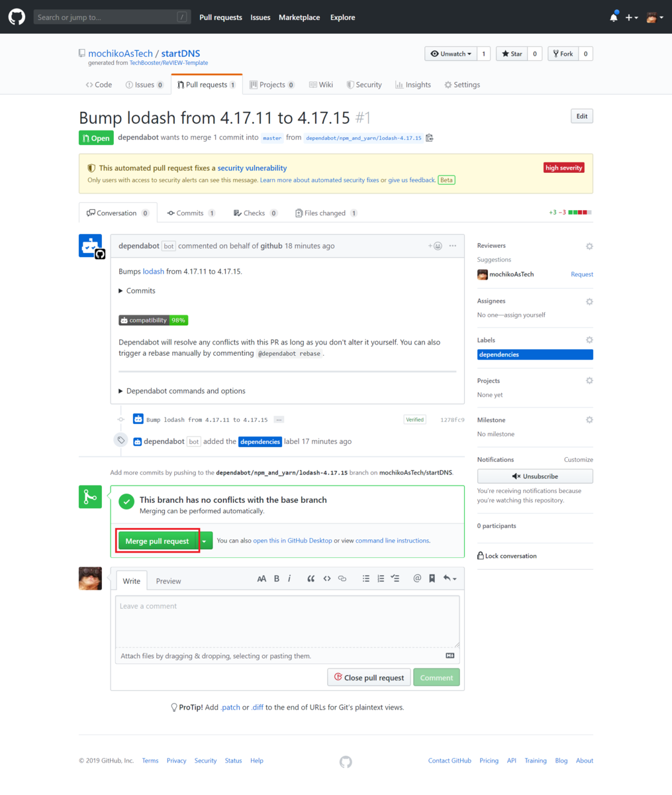Click the Close pull request button
Screen dimensions: 672x795
369,678
